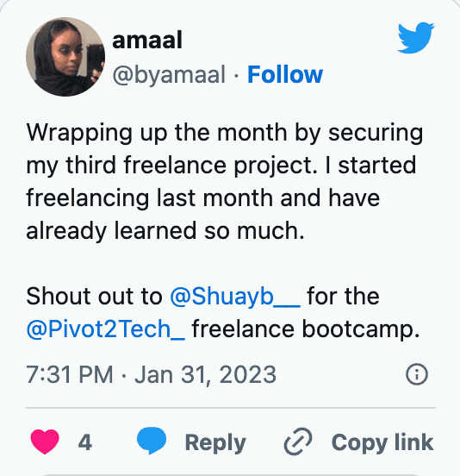Viewport: 460px width, 476px height.
Task: Click the Jan 31, 2023 date
Action: coord(205,374)
